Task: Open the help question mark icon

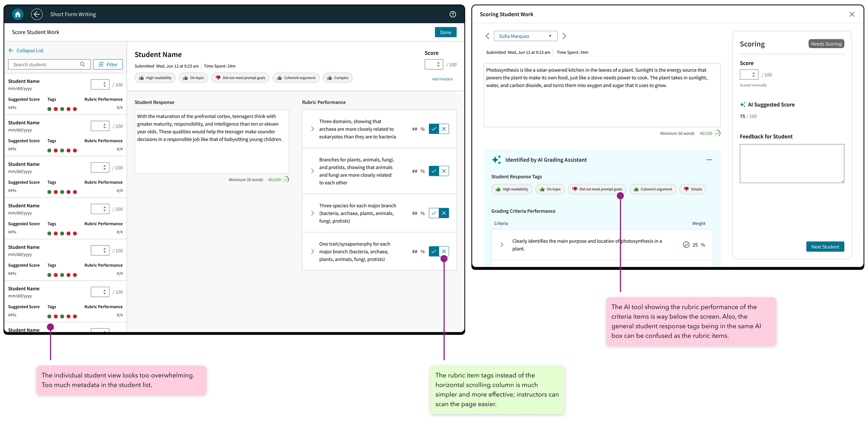Action: (x=452, y=14)
